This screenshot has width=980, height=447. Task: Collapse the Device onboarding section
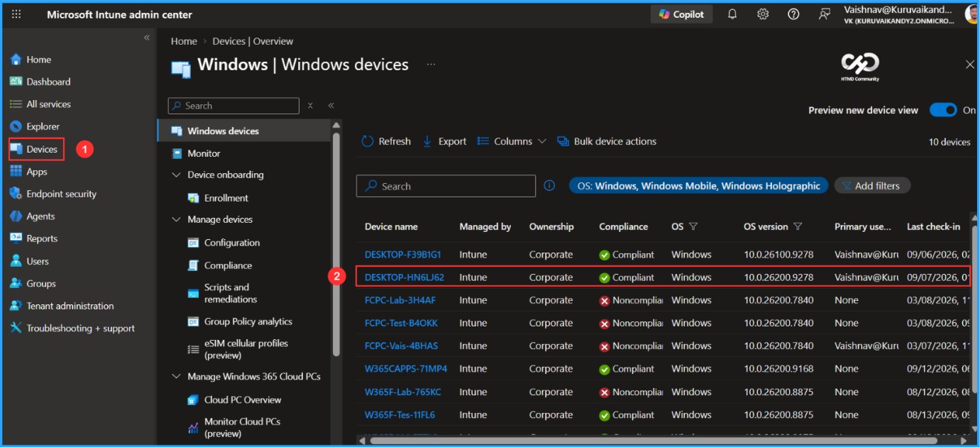177,175
